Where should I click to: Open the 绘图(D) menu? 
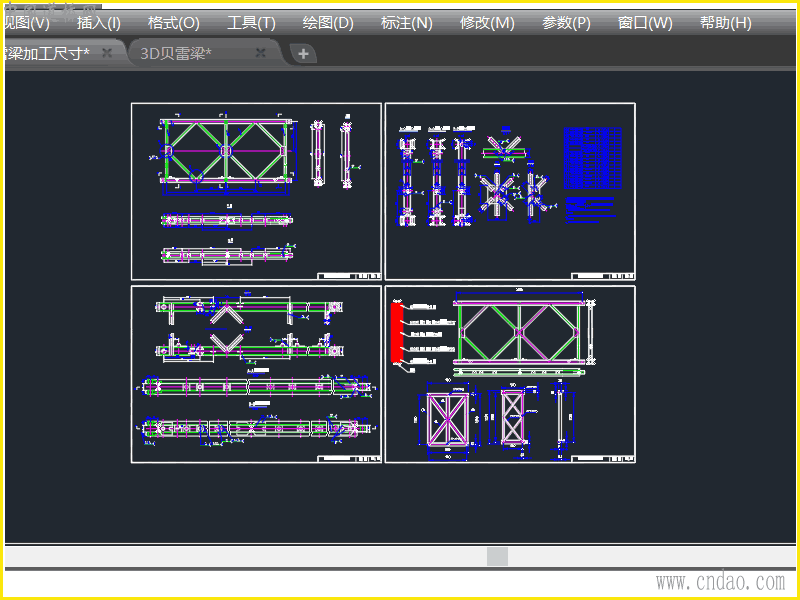click(328, 23)
